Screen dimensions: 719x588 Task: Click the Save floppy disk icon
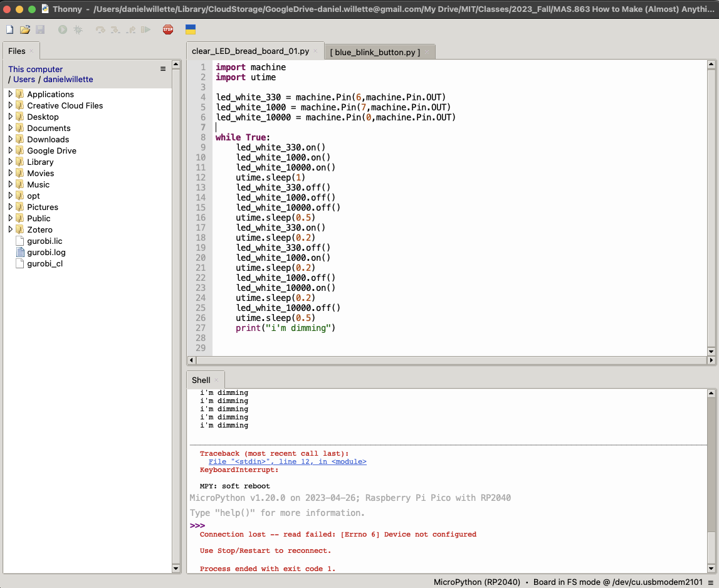tap(39, 29)
